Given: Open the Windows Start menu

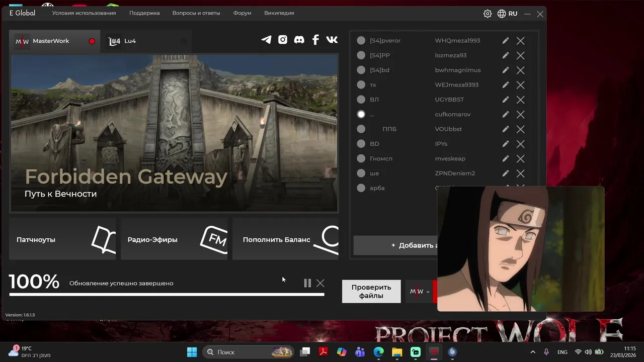Looking at the screenshot, I should (192, 352).
